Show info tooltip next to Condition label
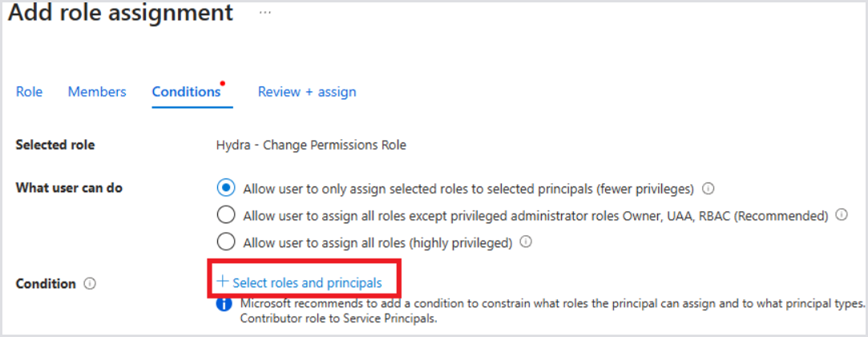This screenshot has width=868, height=337. (90, 283)
